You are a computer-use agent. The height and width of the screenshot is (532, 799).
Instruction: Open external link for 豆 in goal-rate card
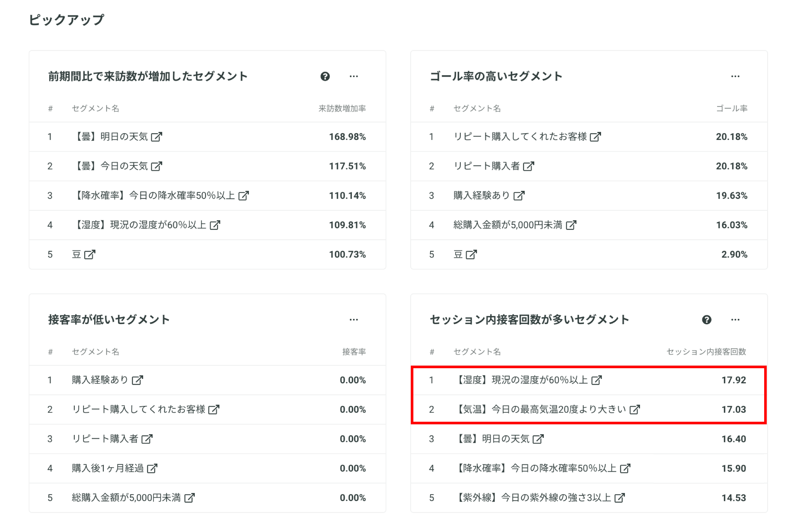click(x=471, y=254)
